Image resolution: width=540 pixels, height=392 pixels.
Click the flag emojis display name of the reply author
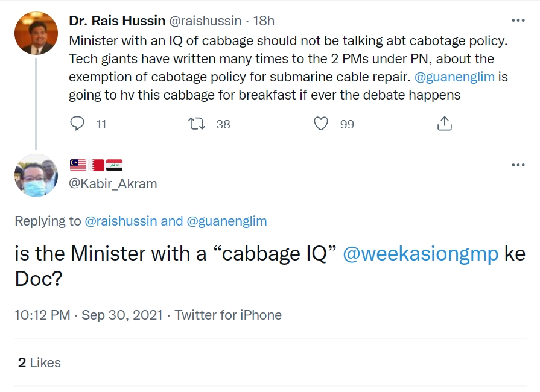(x=96, y=165)
